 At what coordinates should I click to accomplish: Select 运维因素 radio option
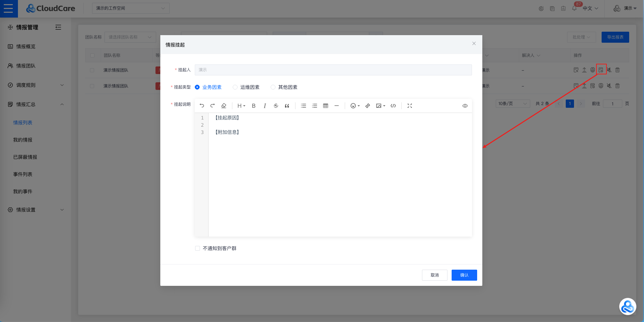coord(235,87)
